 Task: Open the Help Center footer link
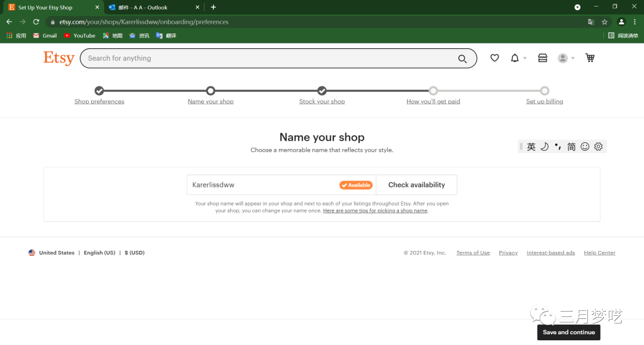click(599, 253)
